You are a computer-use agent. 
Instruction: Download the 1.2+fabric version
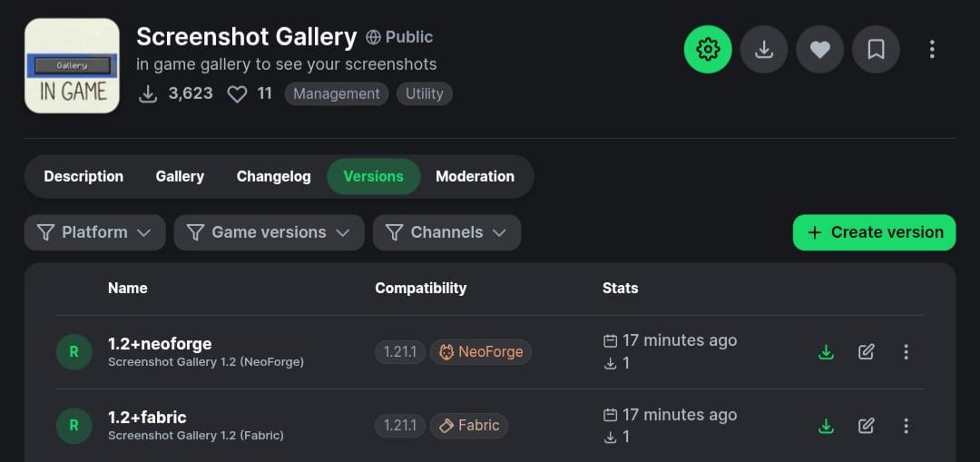click(x=826, y=426)
